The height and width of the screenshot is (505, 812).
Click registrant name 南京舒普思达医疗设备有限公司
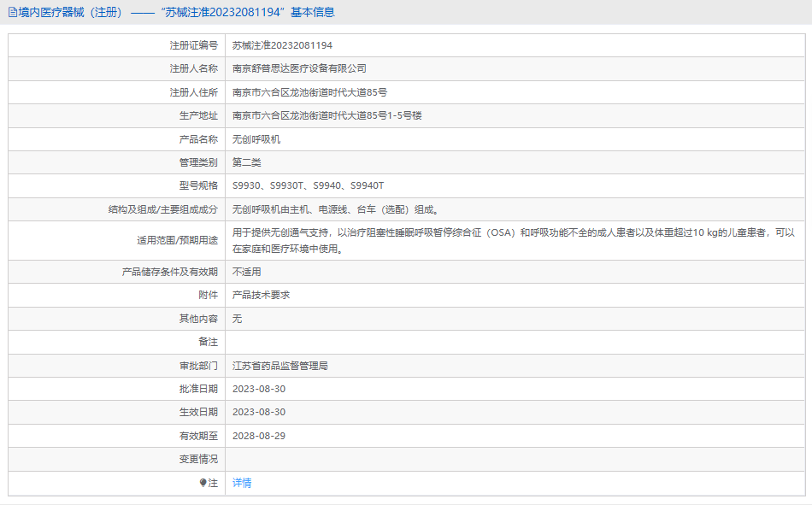[299, 68]
